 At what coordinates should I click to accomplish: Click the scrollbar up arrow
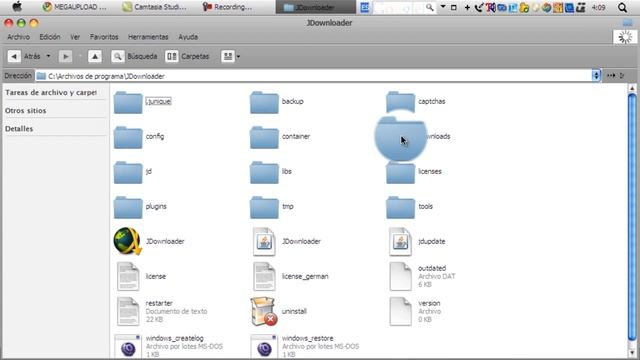[x=632, y=88]
